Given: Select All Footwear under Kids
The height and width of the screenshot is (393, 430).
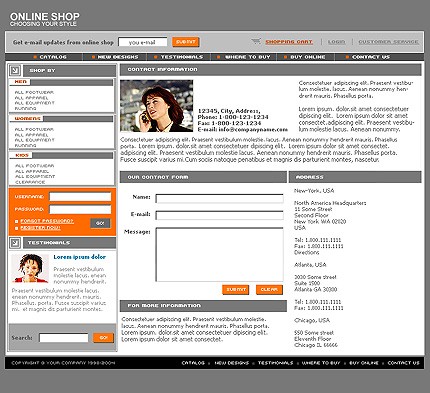Looking at the screenshot, I should (34, 166).
